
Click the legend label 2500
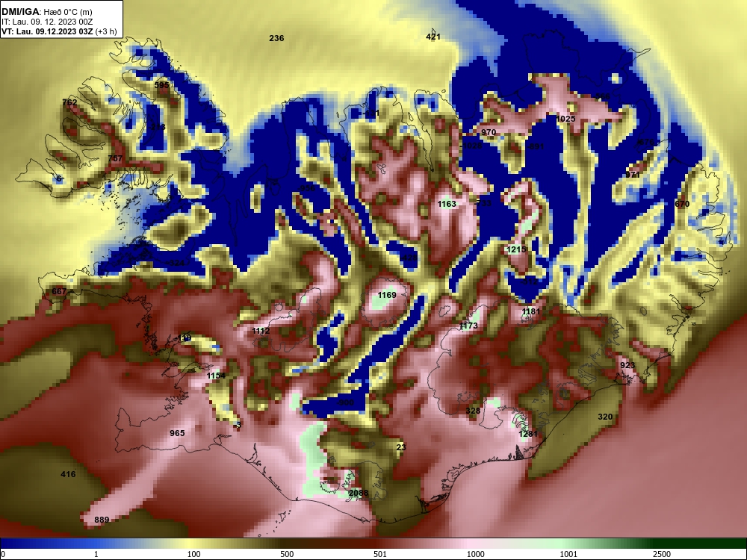662,554
